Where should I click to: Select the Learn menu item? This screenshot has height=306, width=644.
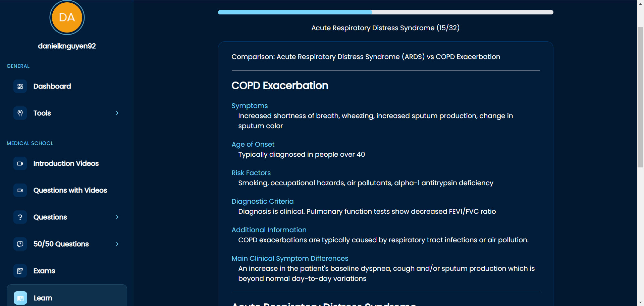[67, 296]
